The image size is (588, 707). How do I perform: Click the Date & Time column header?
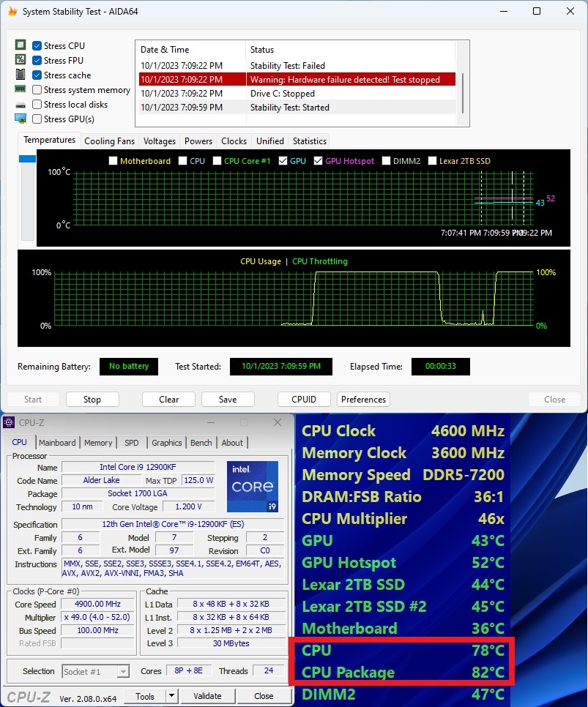click(191, 50)
